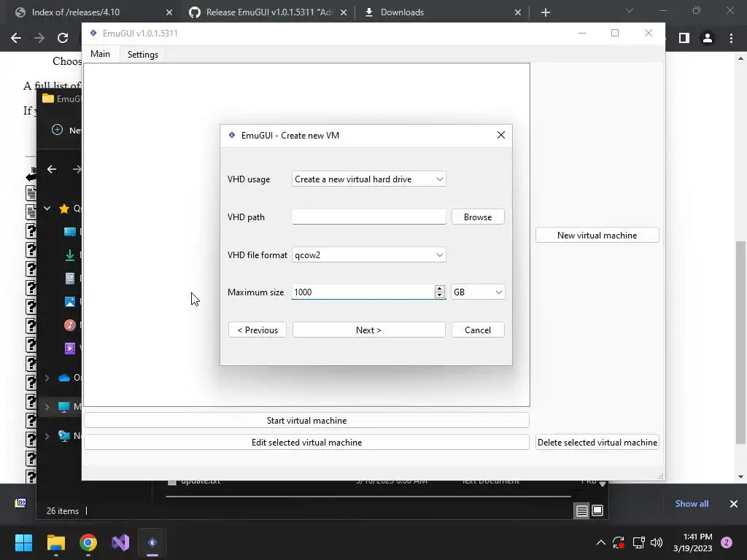Switch Explorer to large icons view
This screenshot has height=560, width=747.
[x=597, y=511]
